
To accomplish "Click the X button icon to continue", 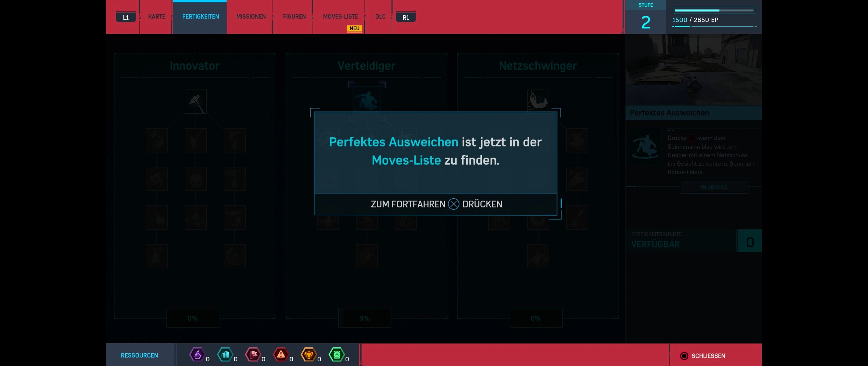I will pos(454,204).
